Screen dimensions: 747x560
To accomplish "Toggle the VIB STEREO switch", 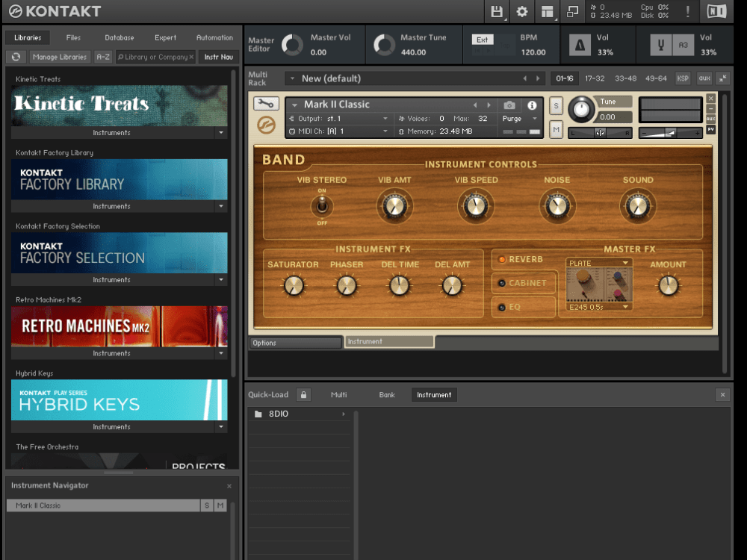I will tap(322, 206).
